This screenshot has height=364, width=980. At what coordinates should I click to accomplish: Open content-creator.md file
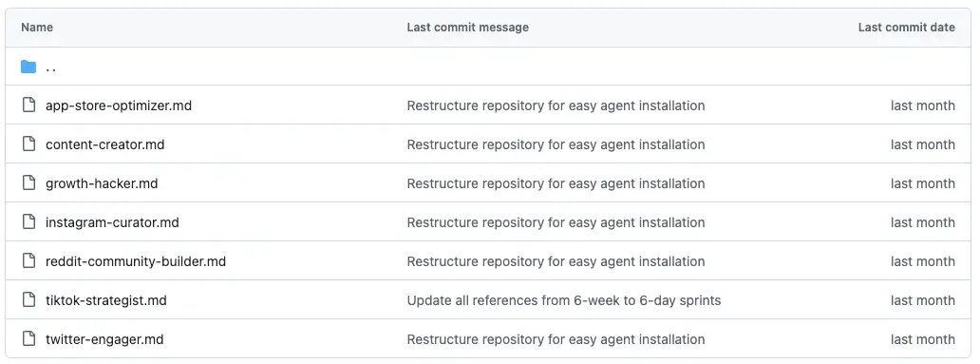105,144
